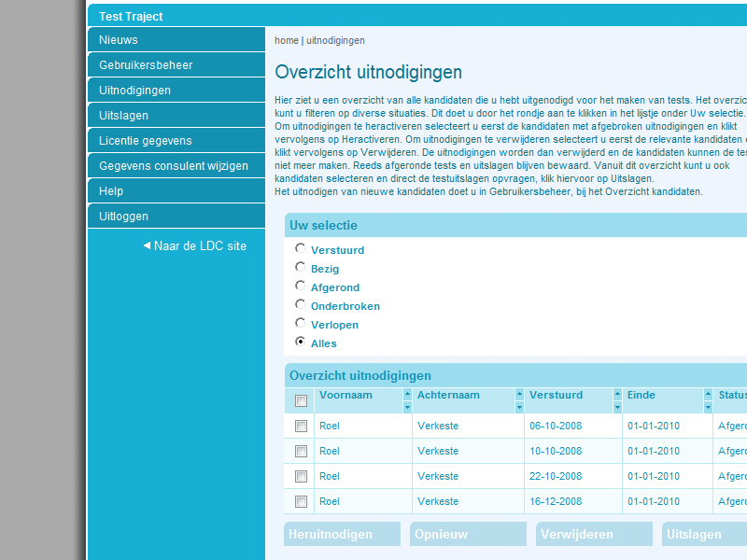Click the Uw selectie panel heading
The height and width of the screenshot is (560, 747).
(x=323, y=225)
